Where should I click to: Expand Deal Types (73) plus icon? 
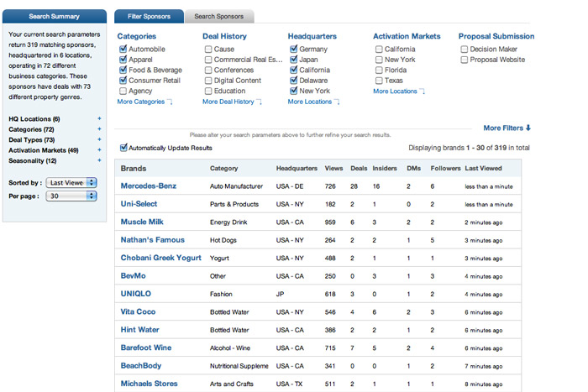99,139
